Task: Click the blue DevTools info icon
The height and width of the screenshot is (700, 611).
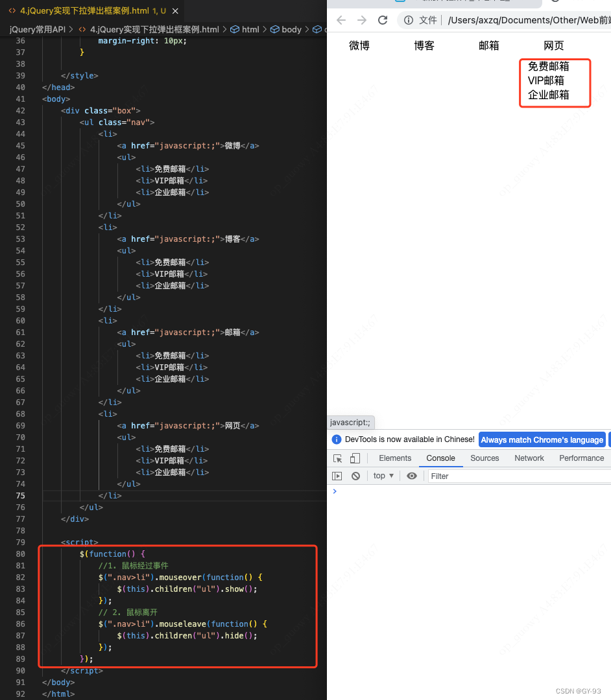Action: pos(337,439)
